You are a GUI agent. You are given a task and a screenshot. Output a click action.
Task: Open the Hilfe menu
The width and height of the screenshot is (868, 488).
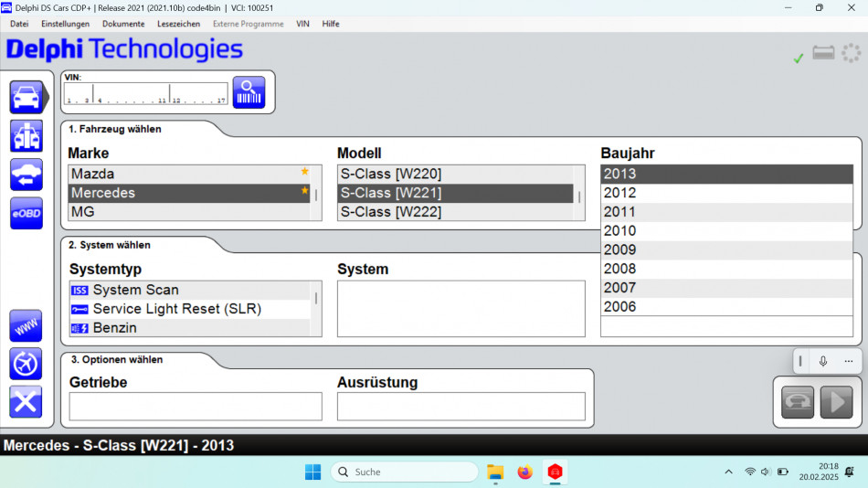pyautogui.click(x=331, y=24)
